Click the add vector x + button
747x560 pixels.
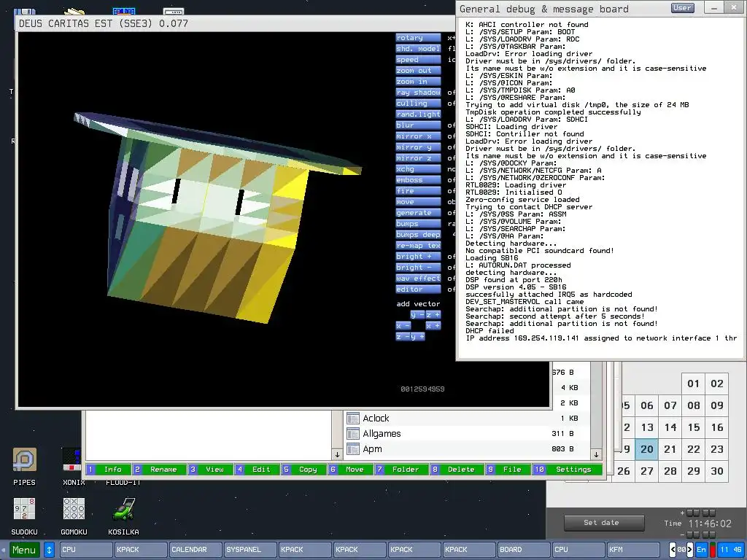coord(433,326)
